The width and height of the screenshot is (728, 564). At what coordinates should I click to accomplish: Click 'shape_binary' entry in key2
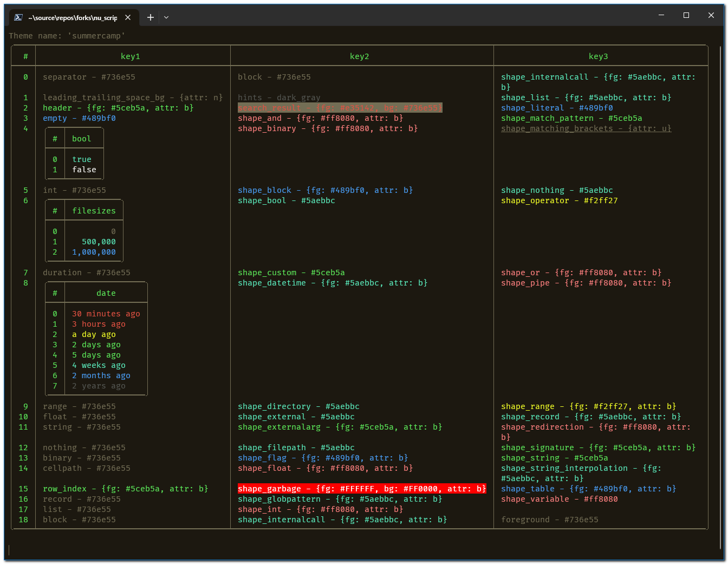[328, 128]
